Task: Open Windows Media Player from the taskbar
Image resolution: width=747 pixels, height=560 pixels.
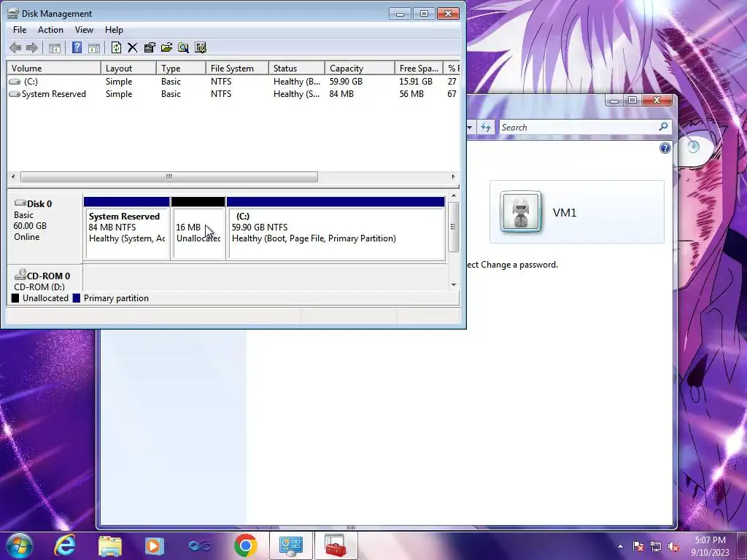Action: click(155, 545)
